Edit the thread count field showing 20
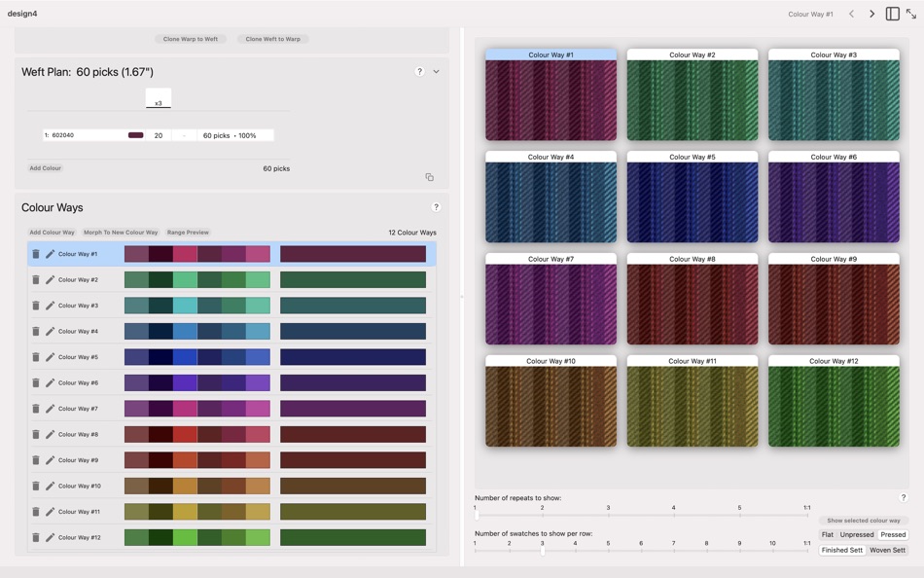Viewport: 924px width, 578px height. [159, 135]
